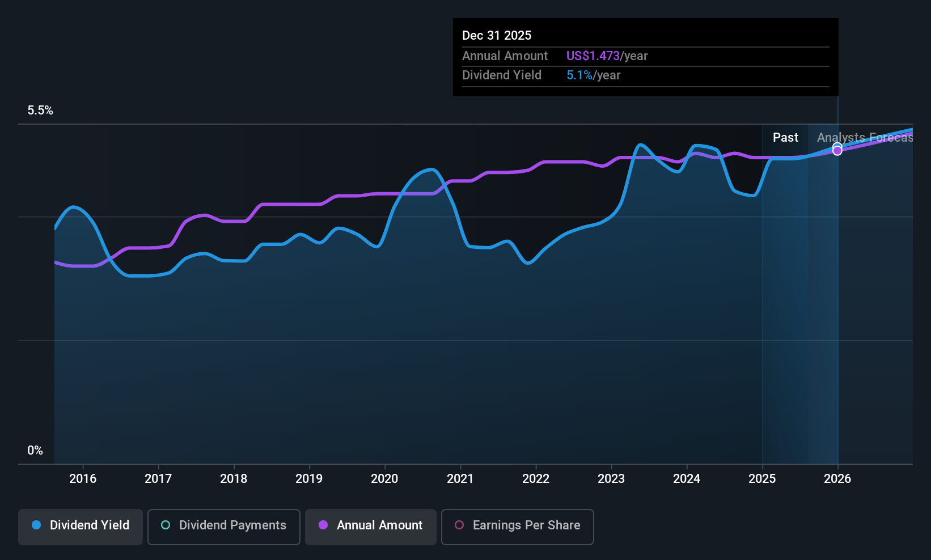Click the 5.1% dividend yield value in tooltip
Screen dimensions: 931x560
click(579, 75)
